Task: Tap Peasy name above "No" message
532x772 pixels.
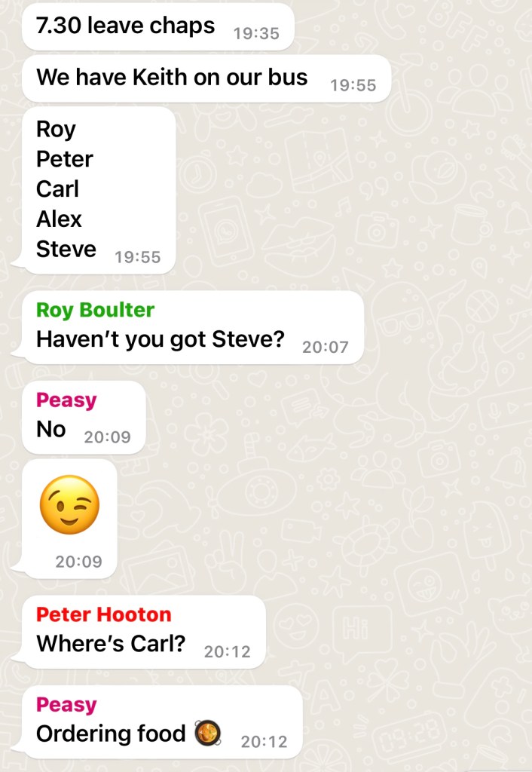Action: [x=66, y=400]
